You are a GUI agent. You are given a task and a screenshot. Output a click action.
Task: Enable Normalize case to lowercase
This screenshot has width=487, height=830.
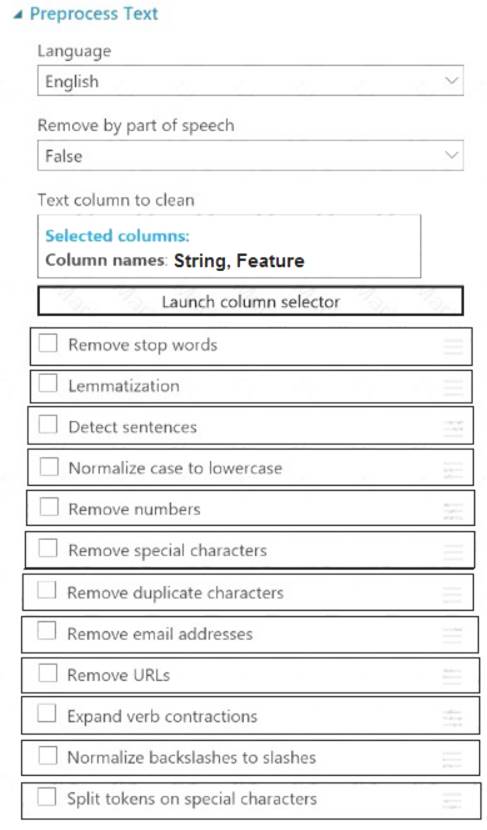coord(49,466)
